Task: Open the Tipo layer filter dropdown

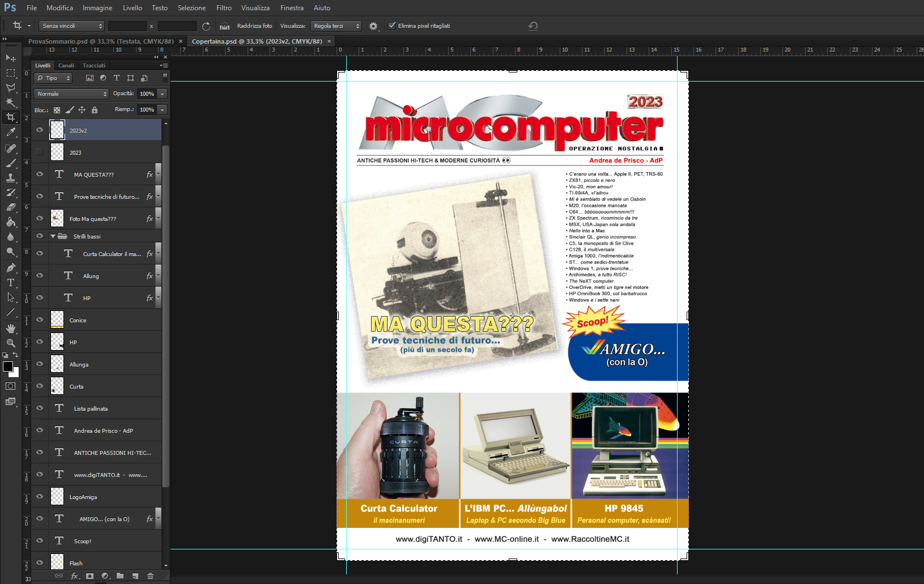Action: pyautogui.click(x=53, y=78)
